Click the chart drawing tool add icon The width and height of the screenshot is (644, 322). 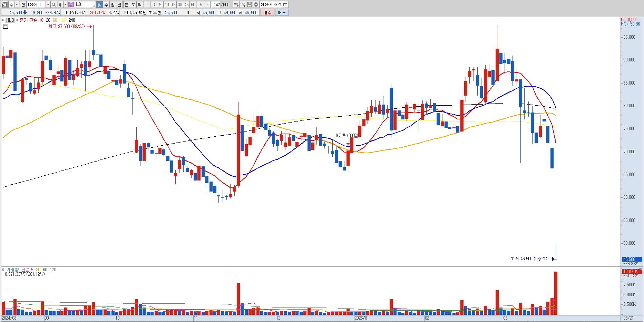click(243, 4)
